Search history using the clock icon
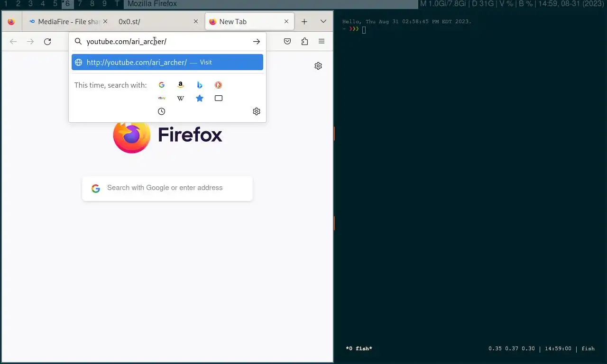The image size is (607, 364). 162,111
